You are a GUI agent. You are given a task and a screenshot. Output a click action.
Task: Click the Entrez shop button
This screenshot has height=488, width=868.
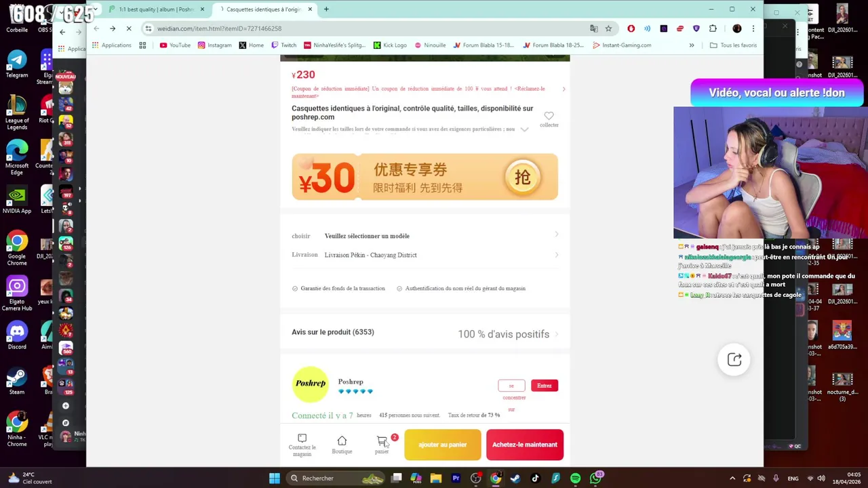point(545,386)
